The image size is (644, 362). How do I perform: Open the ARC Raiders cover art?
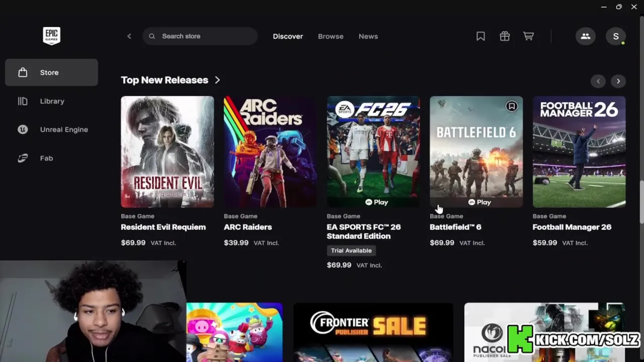click(x=270, y=152)
